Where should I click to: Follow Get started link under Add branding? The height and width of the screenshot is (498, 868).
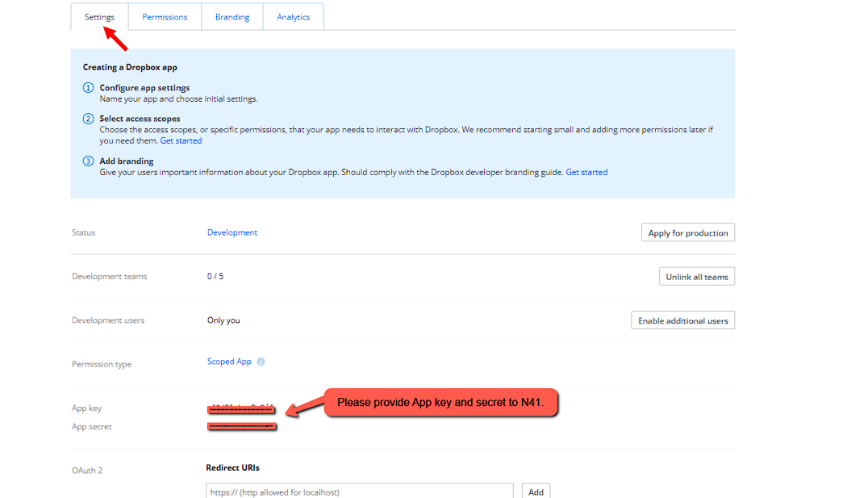[x=586, y=172]
